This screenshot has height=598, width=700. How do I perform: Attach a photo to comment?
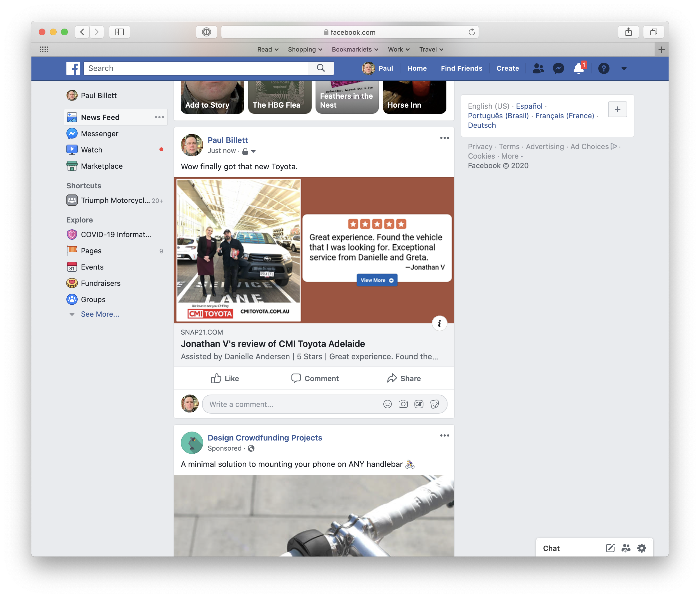pyautogui.click(x=403, y=404)
